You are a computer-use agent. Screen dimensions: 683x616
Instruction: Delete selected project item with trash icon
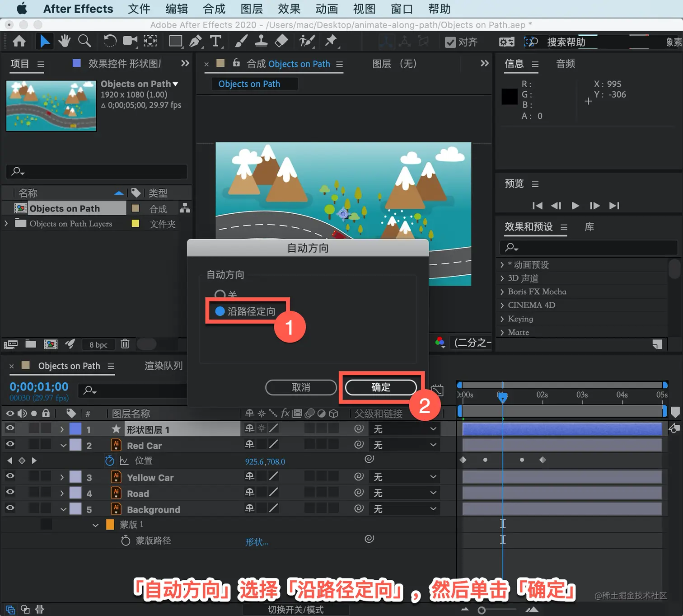tap(125, 344)
